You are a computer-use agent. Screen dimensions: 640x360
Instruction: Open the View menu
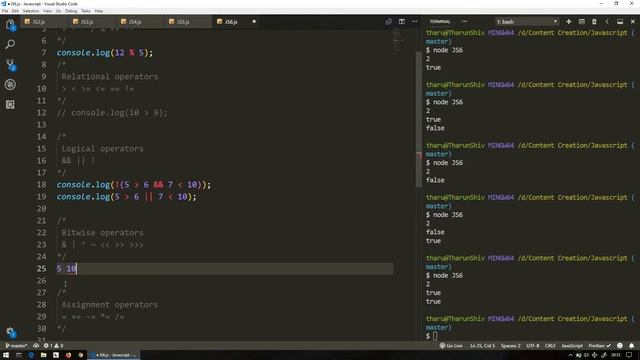[48, 11]
